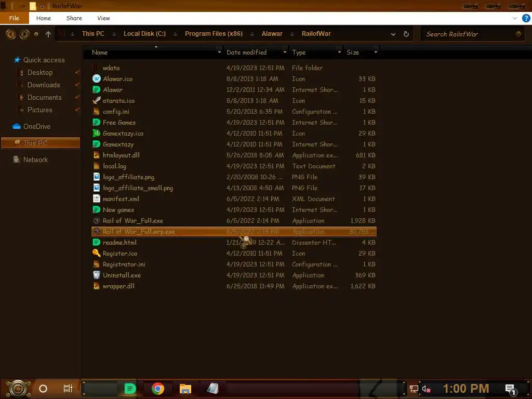Navigate to Alawar breadcrumb folder
This screenshot has height=399, width=532.
[x=272, y=34]
